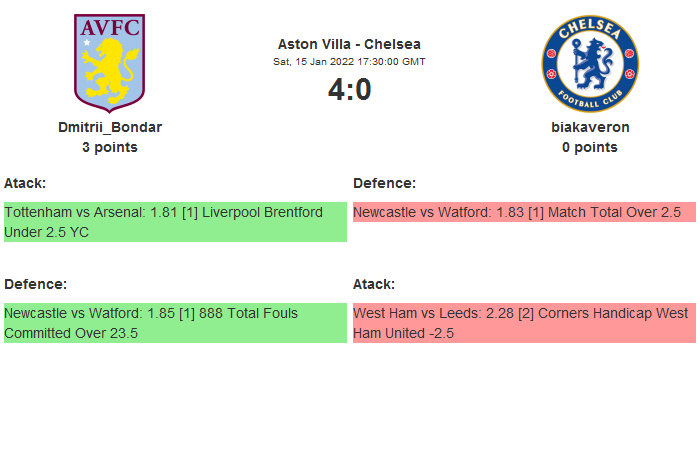Select the green Tottenham vs Arsenal bet

click(x=175, y=222)
